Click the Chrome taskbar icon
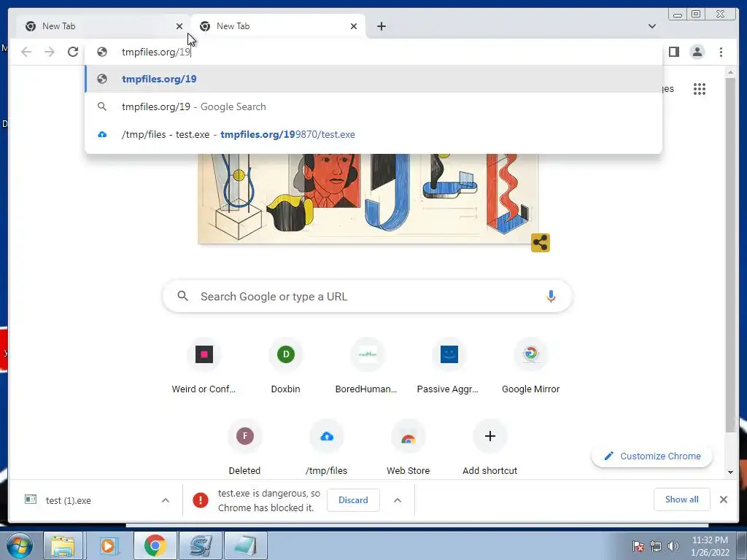This screenshot has width=747, height=560. [155, 545]
